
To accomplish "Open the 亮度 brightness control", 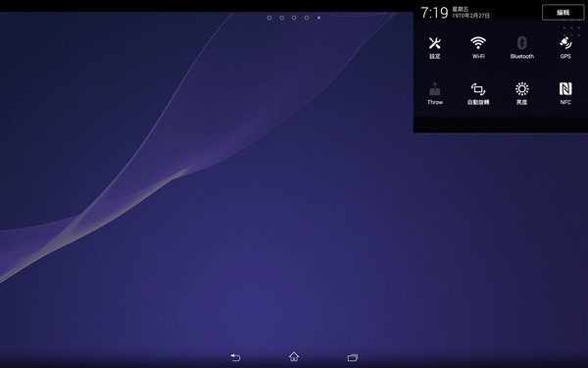I will click(x=522, y=93).
